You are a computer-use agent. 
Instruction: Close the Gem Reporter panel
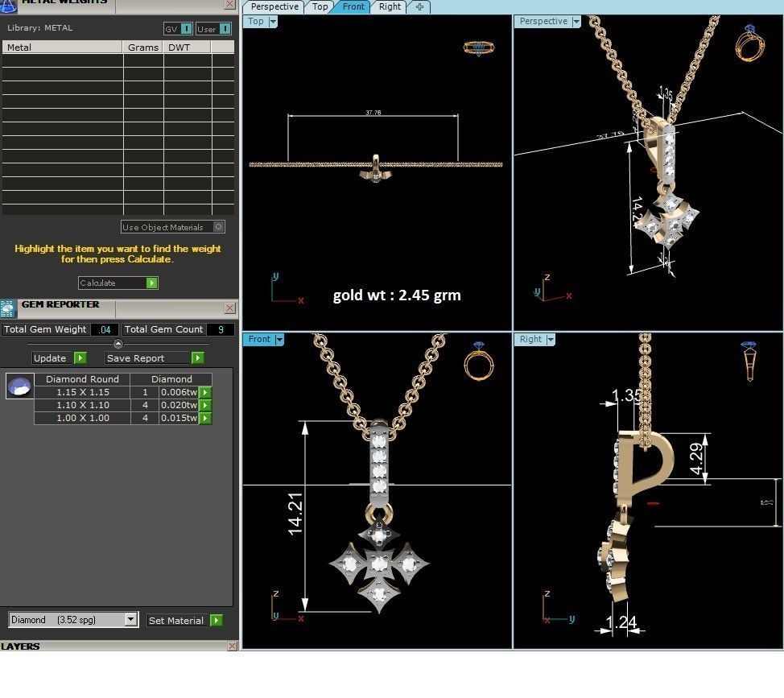[x=229, y=308]
